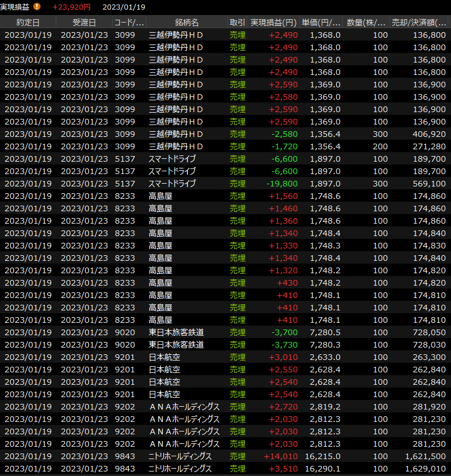Sort by 実現損益(円) column header
Screen dimensions: 451x476
pos(273,23)
